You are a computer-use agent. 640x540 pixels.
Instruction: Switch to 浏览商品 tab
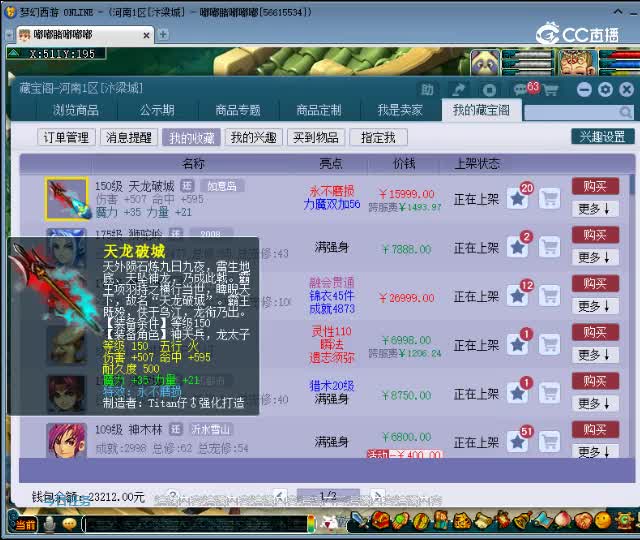[76, 110]
